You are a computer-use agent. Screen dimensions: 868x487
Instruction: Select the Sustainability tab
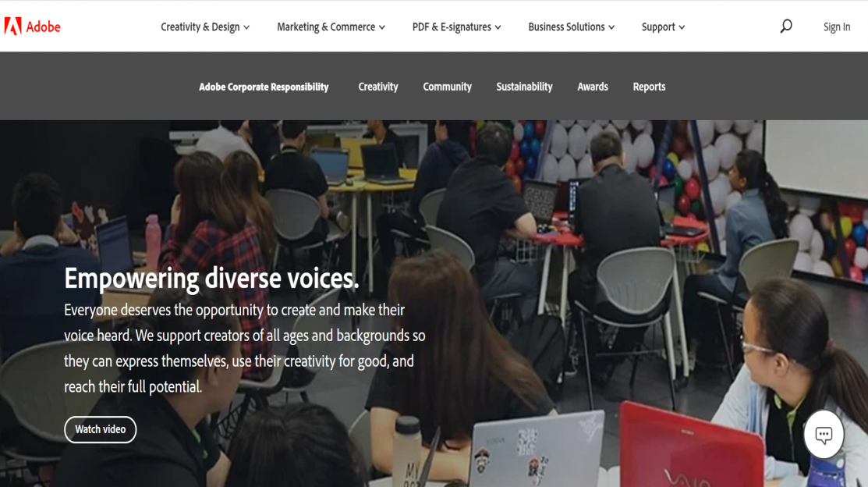coord(524,87)
